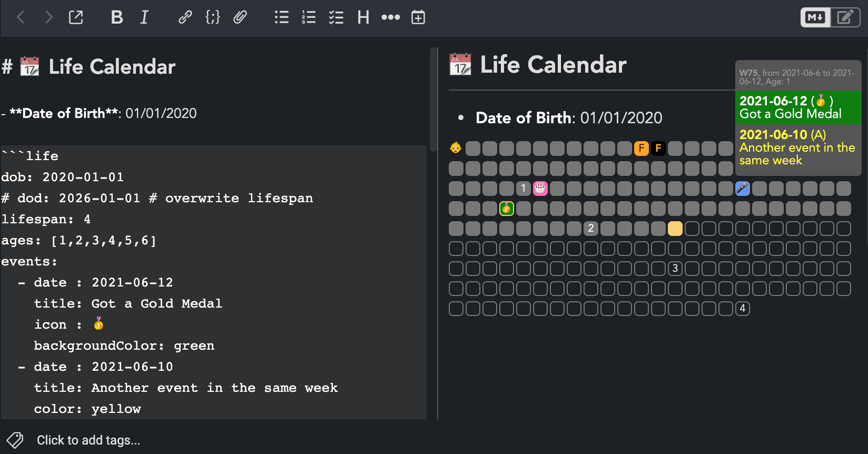The image size is (868, 454).
Task: Click the editor pane scrollbar
Action: pos(433,100)
